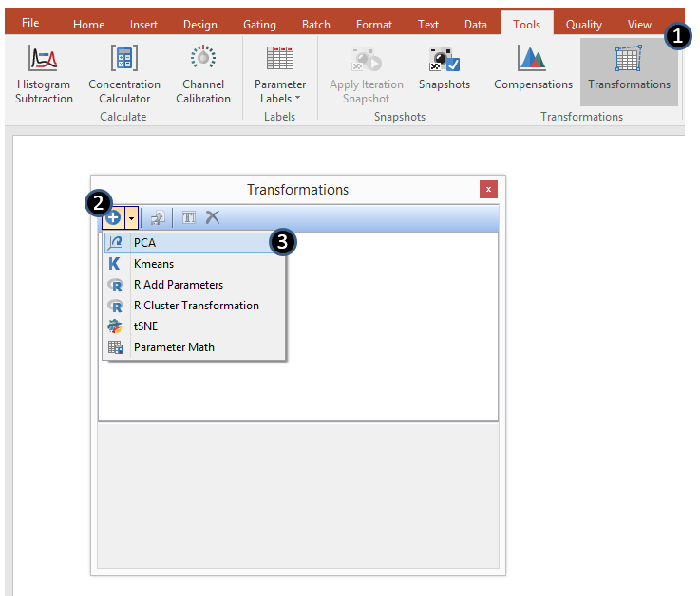Launch Channel Calibration from the ribbon

pyautogui.click(x=203, y=60)
